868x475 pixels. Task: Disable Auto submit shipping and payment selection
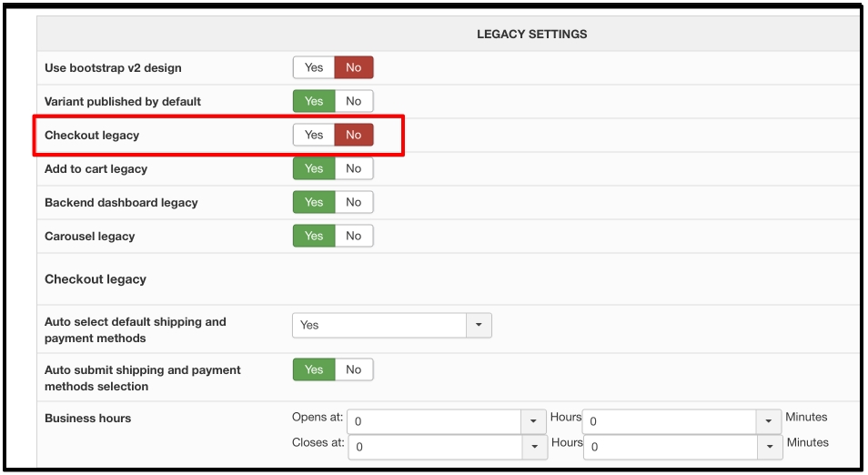354,369
